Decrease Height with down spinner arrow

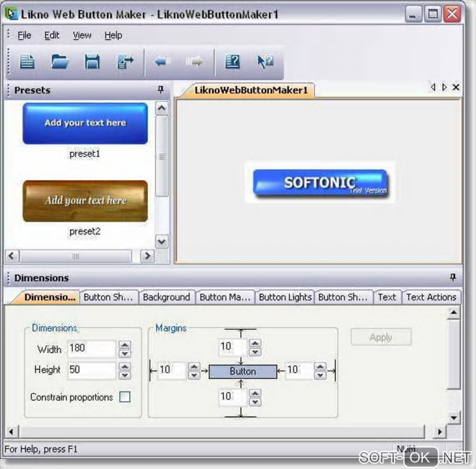[125, 375]
